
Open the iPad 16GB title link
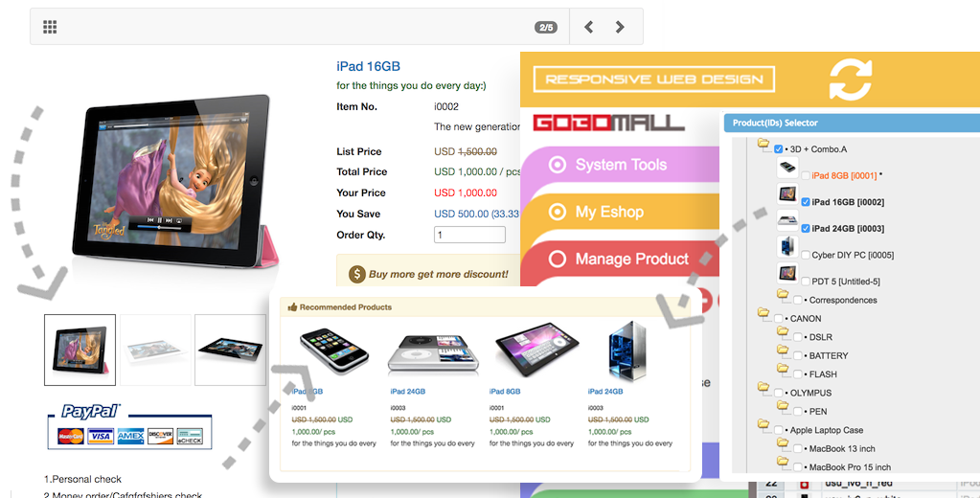[368, 66]
